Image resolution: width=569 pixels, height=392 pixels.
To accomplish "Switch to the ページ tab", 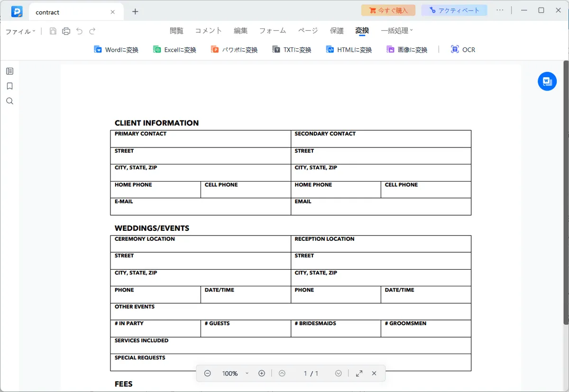I will coord(308,31).
